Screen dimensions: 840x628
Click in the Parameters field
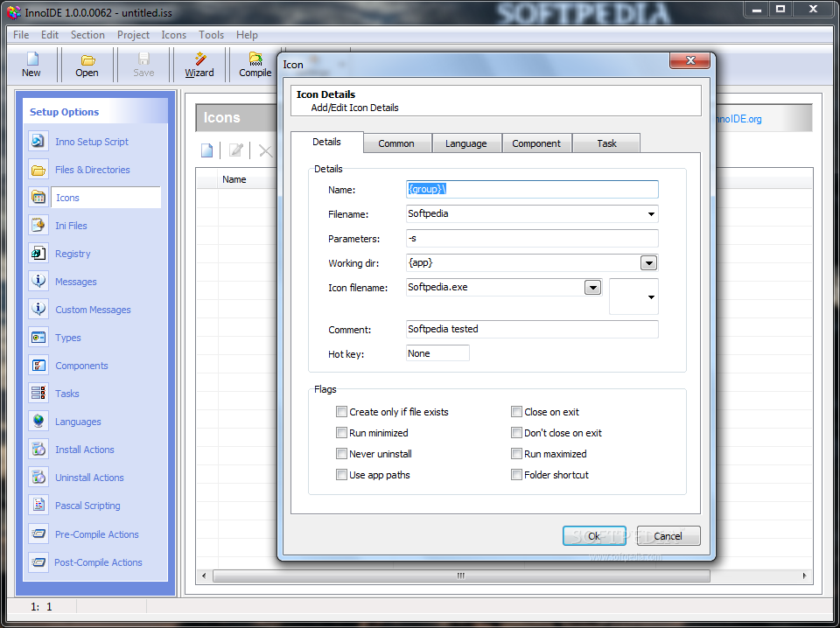pos(532,238)
